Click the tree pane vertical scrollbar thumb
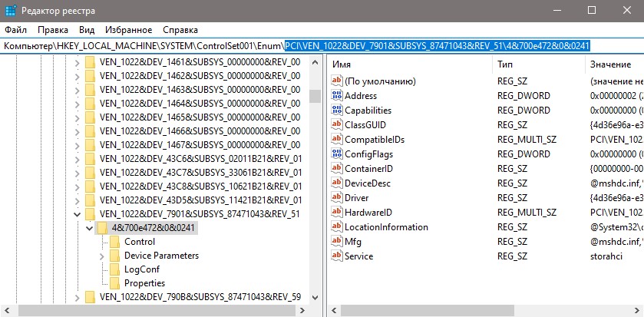This screenshot has height=317, width=644. click(x=315, y=96)
